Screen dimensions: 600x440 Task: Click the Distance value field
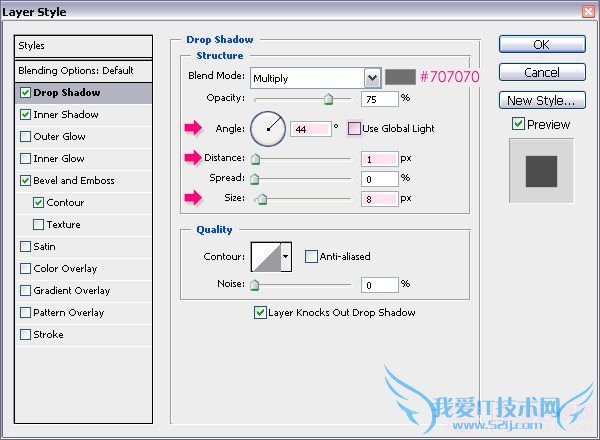coord(380,159)
